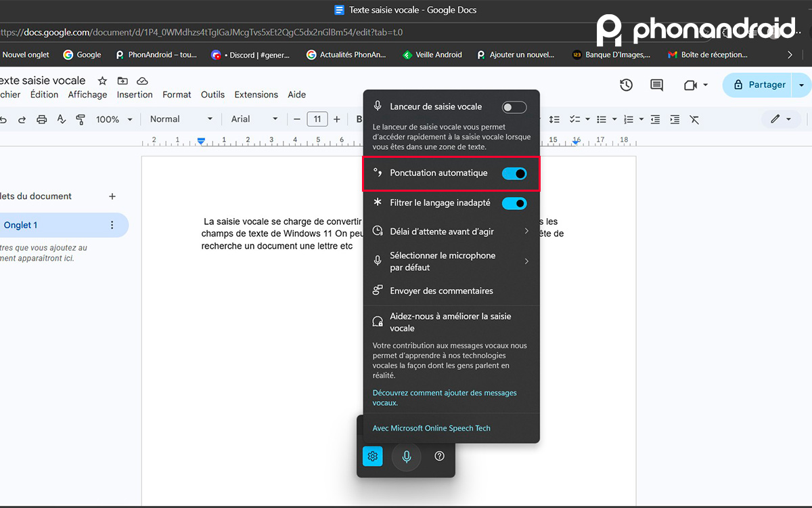
Task: Open Découvrez comment ajouter des messages vocaux
Action: tap(444, 398)
